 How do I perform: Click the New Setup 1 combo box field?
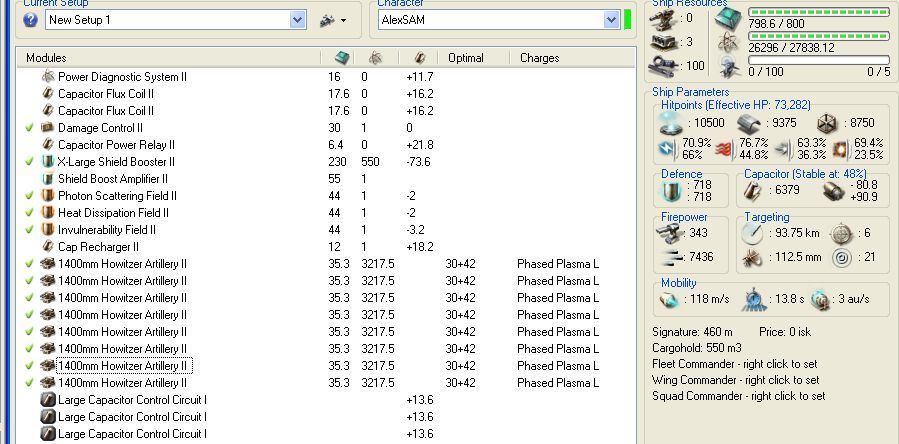click(x=175, y=20)
